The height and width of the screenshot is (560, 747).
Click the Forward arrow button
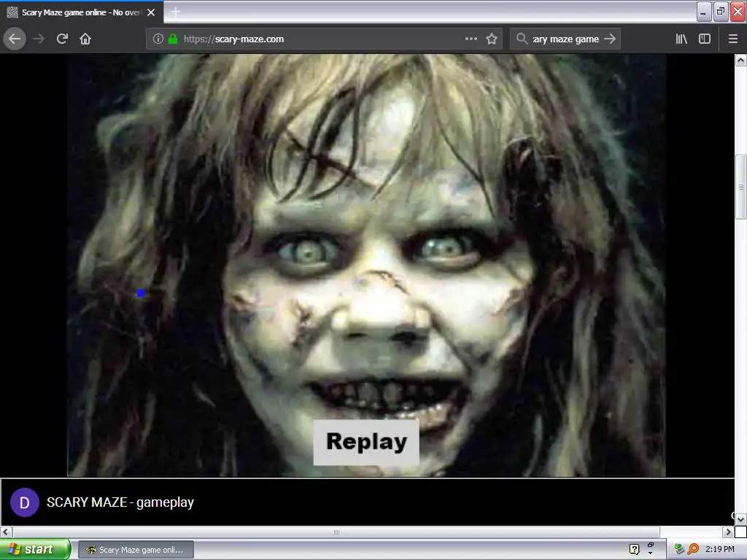39,39
